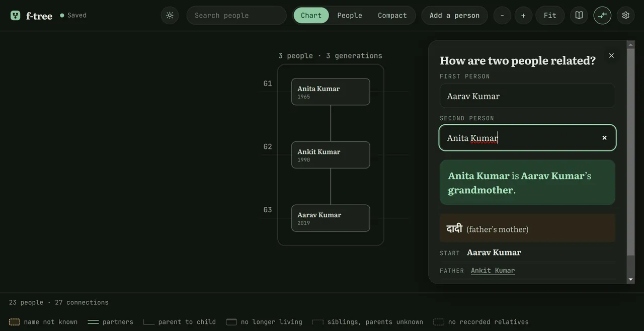Zoom out with the minus button
This screenshot has width=644, height=331.
pos(502,15)
